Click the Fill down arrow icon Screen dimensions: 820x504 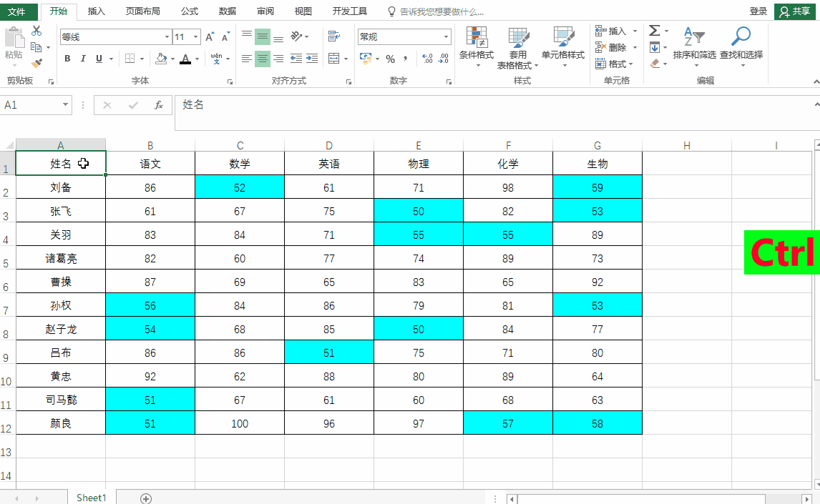(x=654, y=47)
